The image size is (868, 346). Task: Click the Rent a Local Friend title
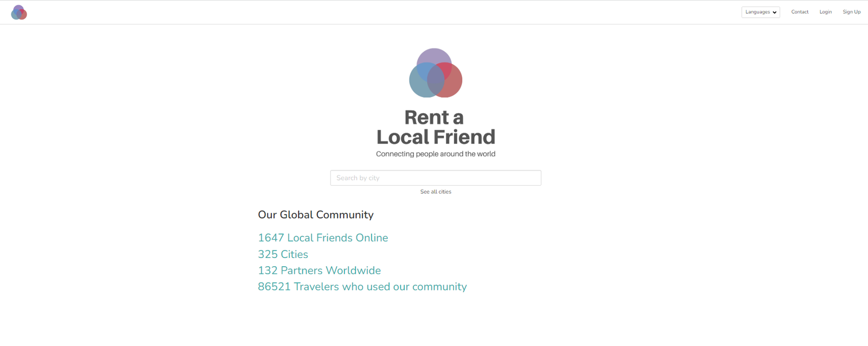(436, 127)
